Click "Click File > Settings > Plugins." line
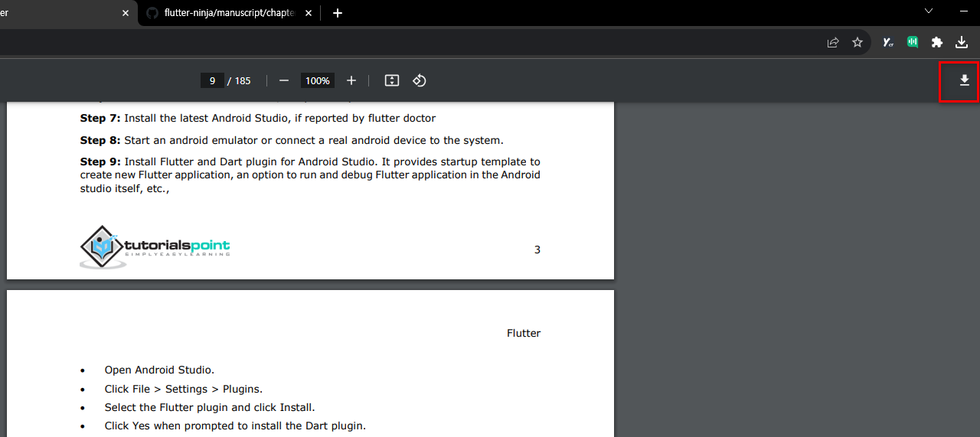Image resolution: width=980 pixels, height=437 pixels. [x=184, y=389]
